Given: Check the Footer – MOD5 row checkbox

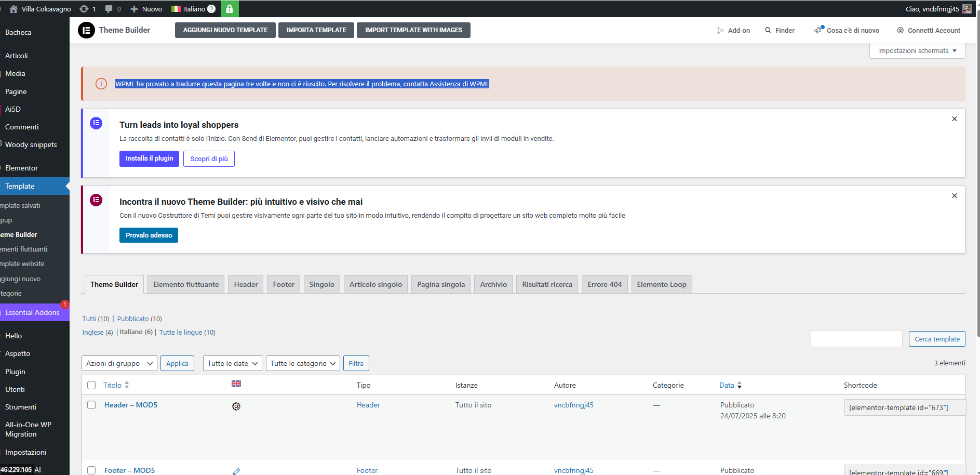Looking at the screenshot, I should [91, 470].
